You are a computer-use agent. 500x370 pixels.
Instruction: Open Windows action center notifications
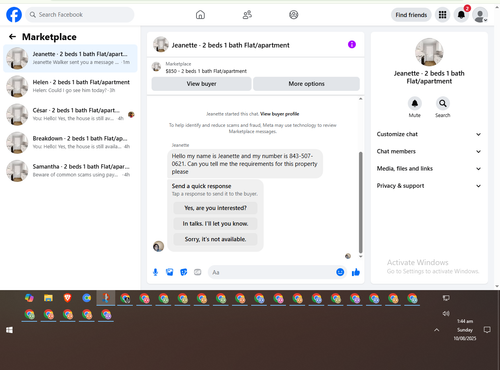(x=487, y=330)
